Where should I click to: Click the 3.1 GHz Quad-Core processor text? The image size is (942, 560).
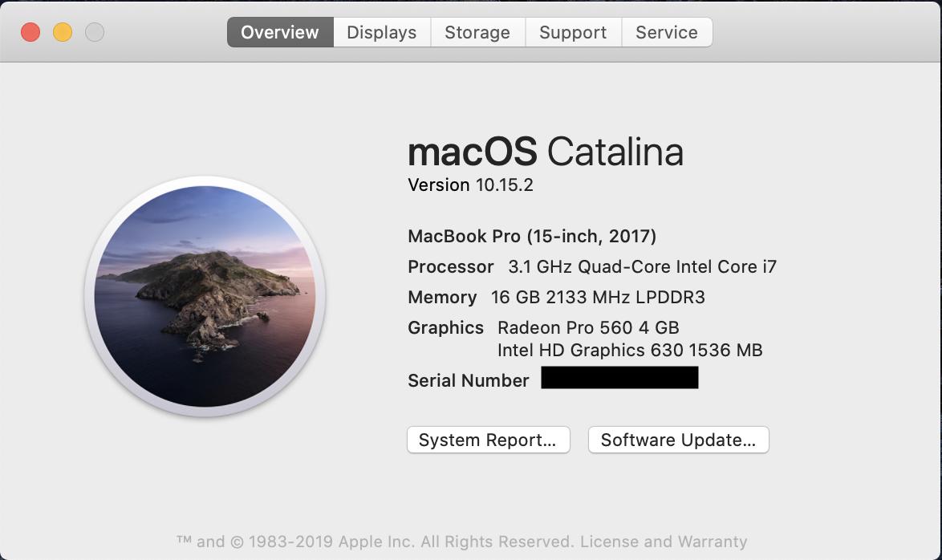coord(642,267)
